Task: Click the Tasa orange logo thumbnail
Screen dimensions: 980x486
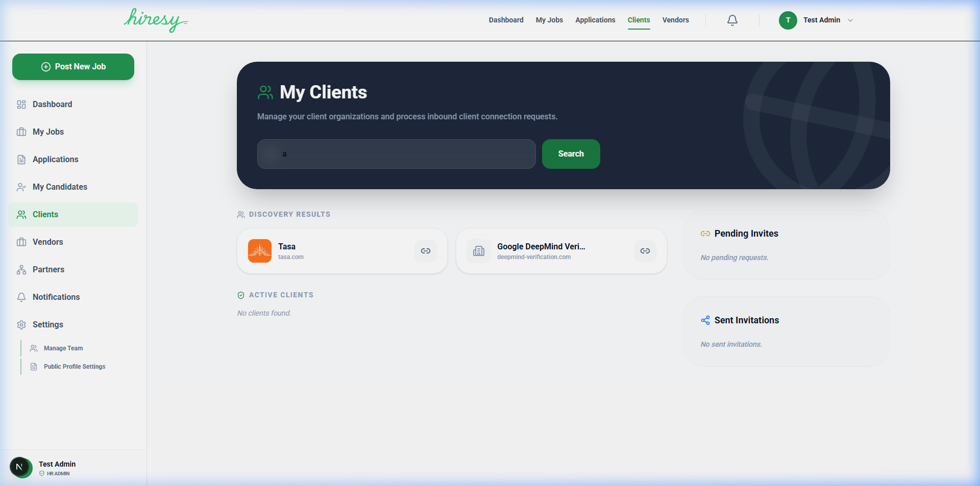Action: [260, 251]
